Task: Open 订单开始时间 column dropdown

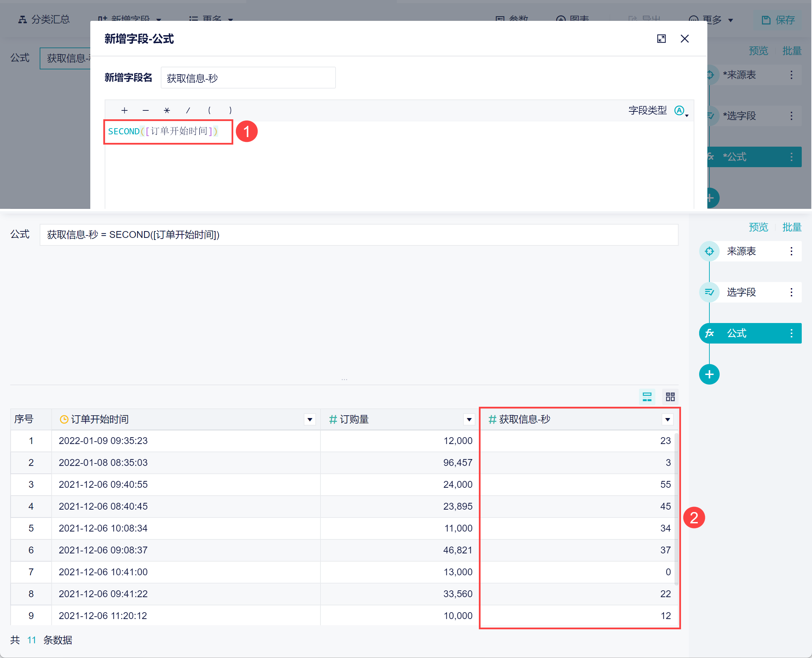Action: [x=310, y=419]
